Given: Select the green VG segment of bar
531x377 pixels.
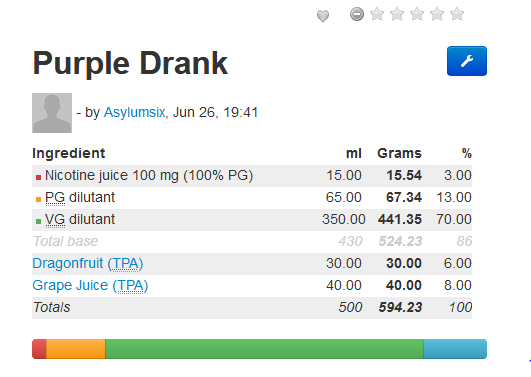Looking at the screenshot, I should pyautogui.click(x=264, y=349).
